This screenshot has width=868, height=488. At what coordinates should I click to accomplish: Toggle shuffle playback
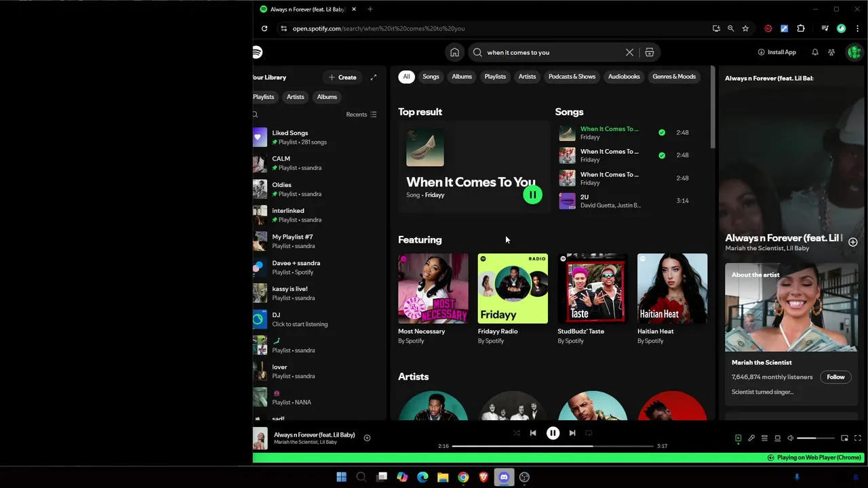coord(516,433)
